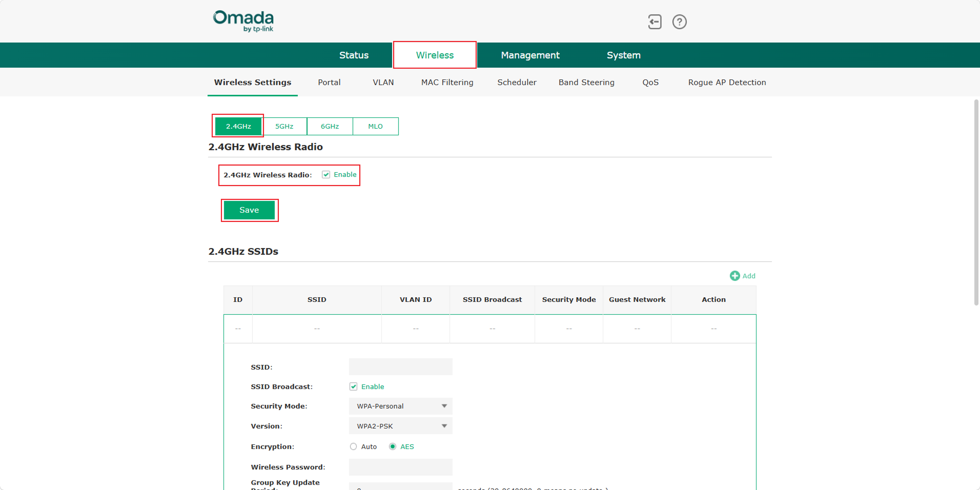980x490 pixels.
Task: Open the help question mark icon
Action: tap(679, 22)
